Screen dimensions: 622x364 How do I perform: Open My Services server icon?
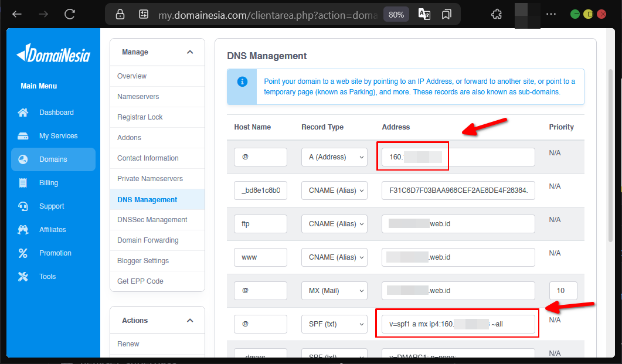[x=23, y=136]
